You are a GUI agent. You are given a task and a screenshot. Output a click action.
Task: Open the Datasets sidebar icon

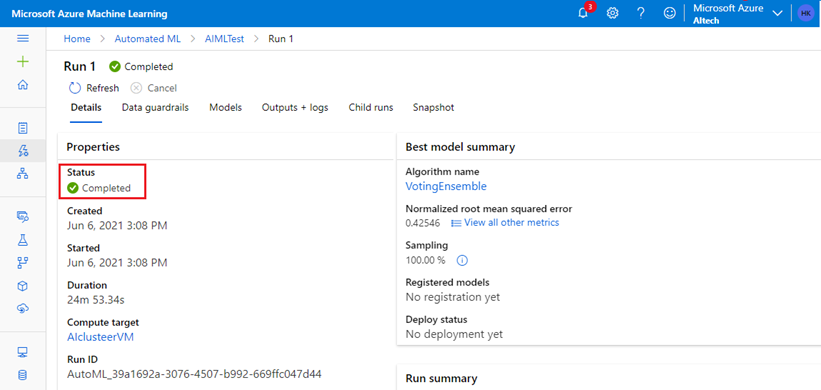click(23, 216)
